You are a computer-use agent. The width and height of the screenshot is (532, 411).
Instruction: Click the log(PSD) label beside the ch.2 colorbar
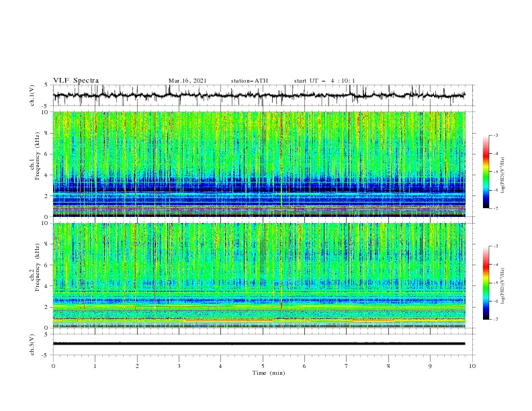pos(502,286)
